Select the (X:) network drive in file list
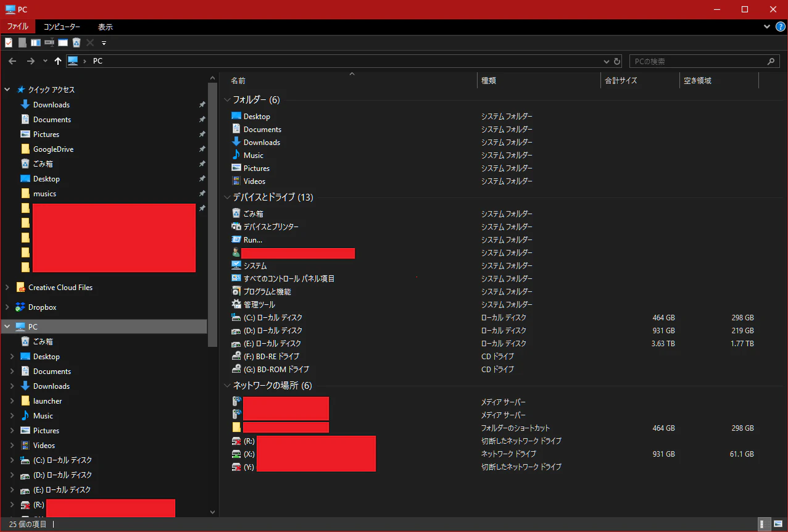Image resolution: width=788 pixels, height=532 pixels. [243, 454]
